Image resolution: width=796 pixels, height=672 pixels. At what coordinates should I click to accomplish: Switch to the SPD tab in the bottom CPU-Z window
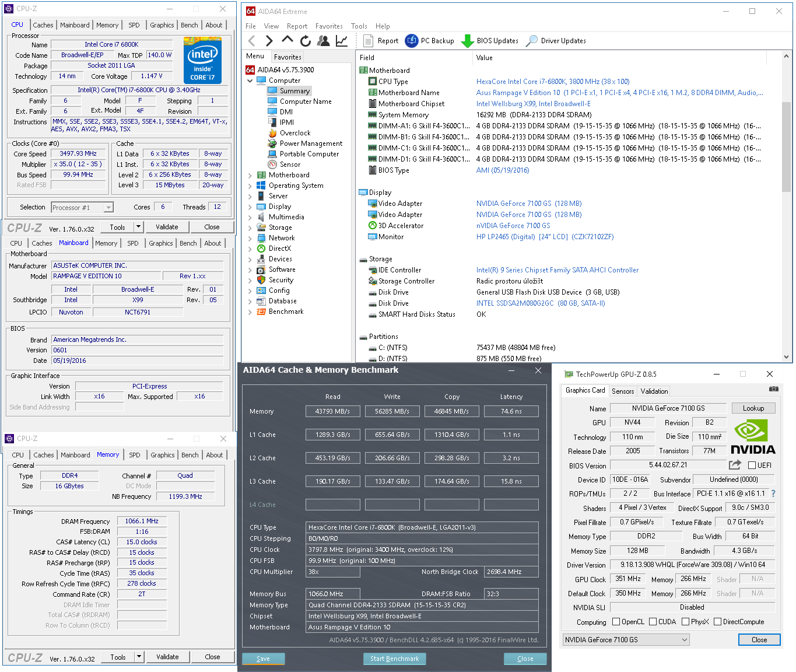pos(135,455)
